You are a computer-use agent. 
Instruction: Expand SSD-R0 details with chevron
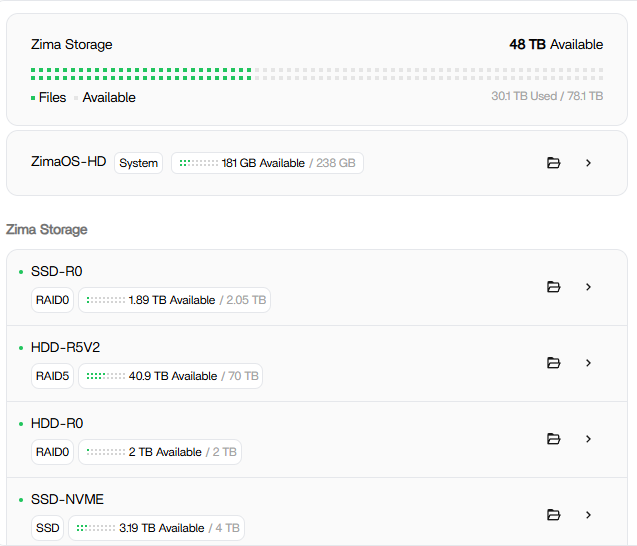[588, 287]
